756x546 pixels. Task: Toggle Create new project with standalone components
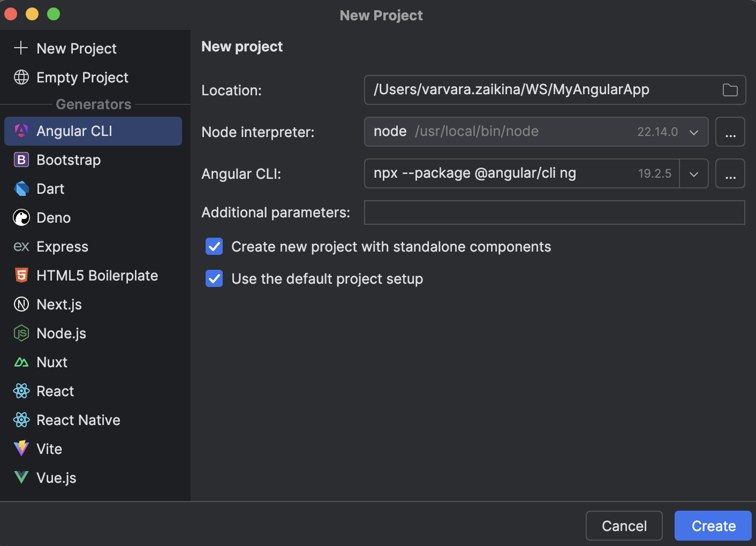(x=214, y=246)
